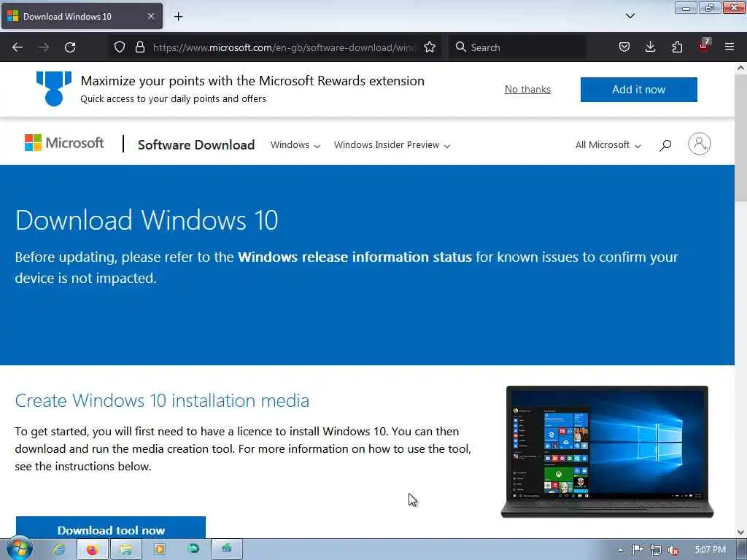Screen dimensions: 747x560
Task: Open a new browser tab
Action: click(x=178, y=17)
